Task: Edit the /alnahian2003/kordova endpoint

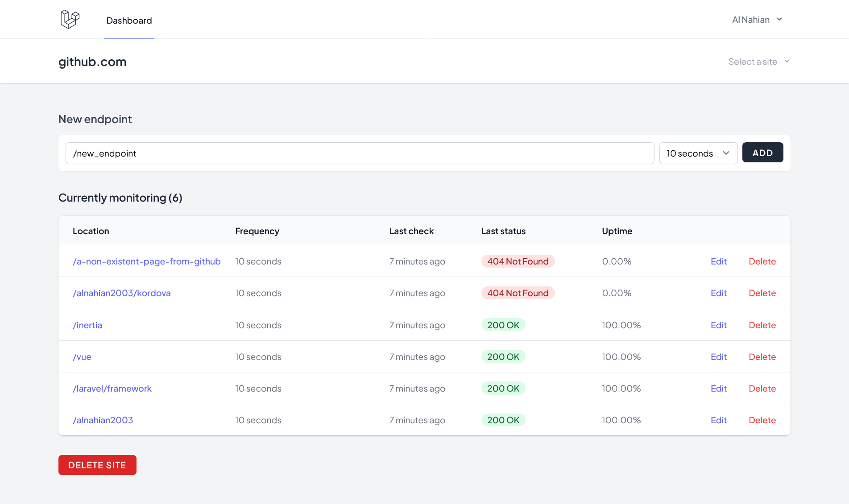Action: [718, 293]
